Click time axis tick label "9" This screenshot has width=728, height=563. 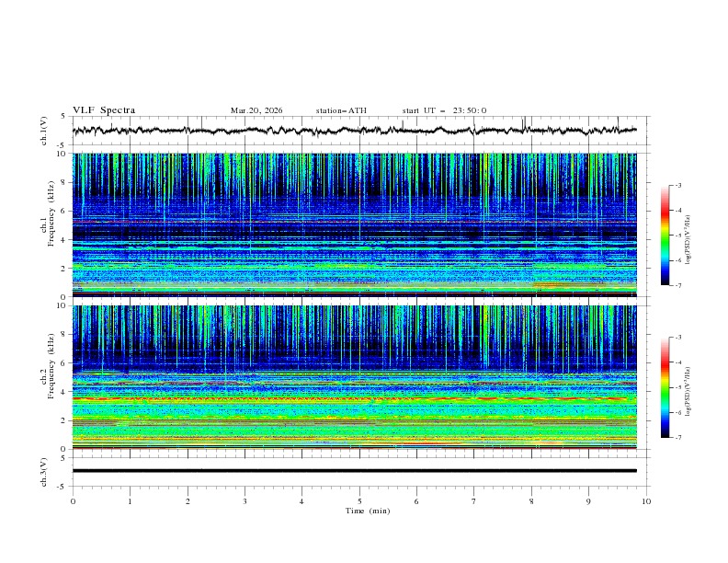click(588, 501)
